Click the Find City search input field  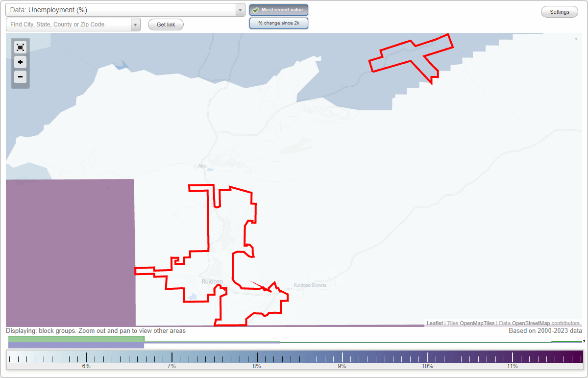[69, 24]
